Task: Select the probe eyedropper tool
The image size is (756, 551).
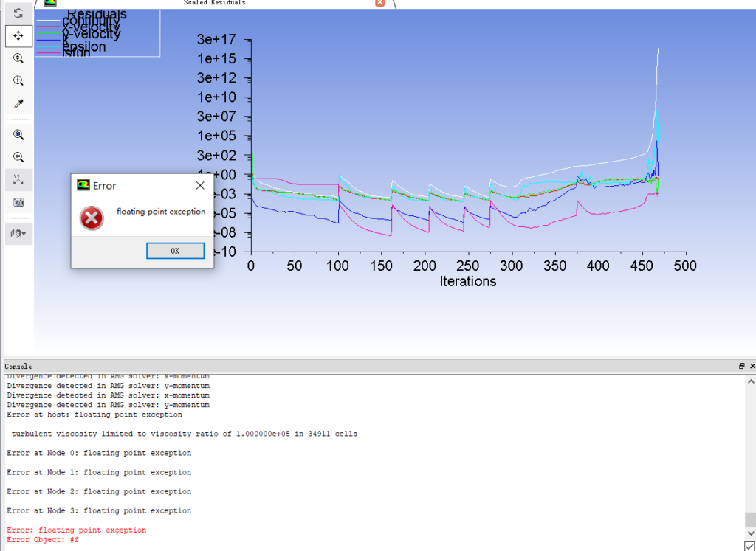Action: tap(18, 103)
